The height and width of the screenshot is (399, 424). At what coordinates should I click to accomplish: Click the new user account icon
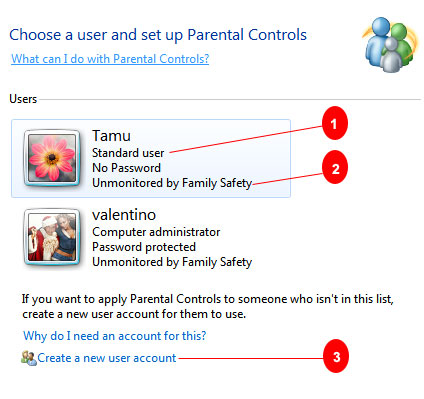pos(29,358)
